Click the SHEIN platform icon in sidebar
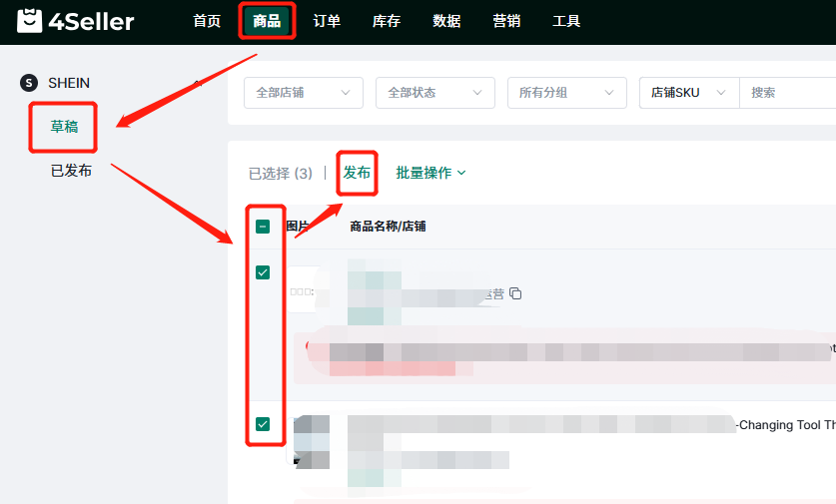The width and height of the screenshot is (836, 504). click(28, 83)
